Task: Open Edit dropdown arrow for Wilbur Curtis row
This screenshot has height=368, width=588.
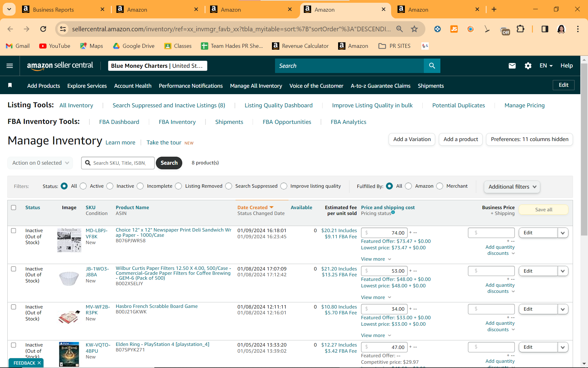Action: tap(563, 271)
